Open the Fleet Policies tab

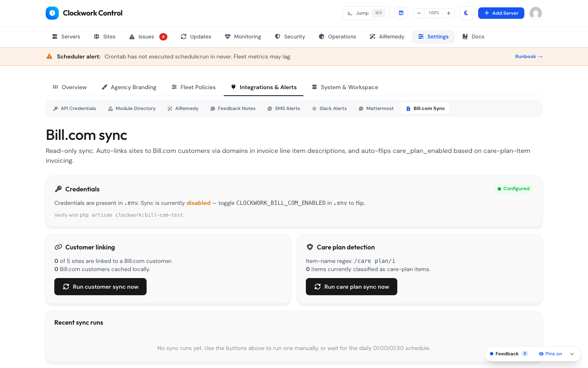[194, 87]
